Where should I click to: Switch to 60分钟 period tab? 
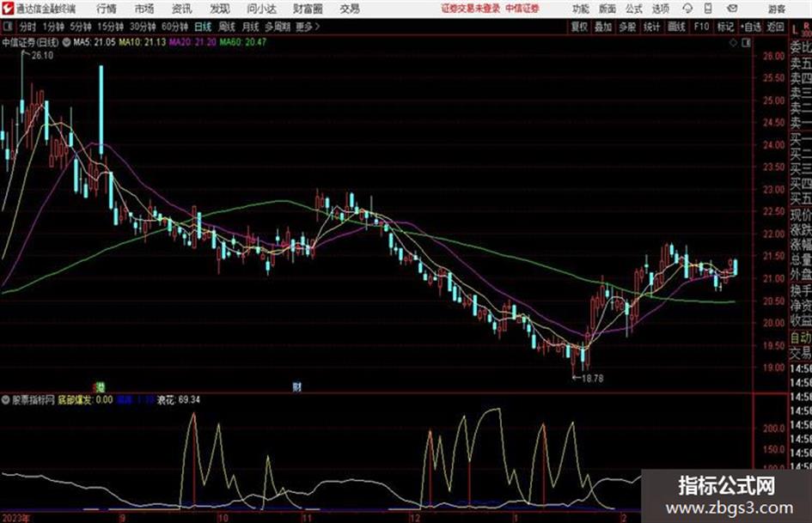pyautogui.click(x=175, y=27)
